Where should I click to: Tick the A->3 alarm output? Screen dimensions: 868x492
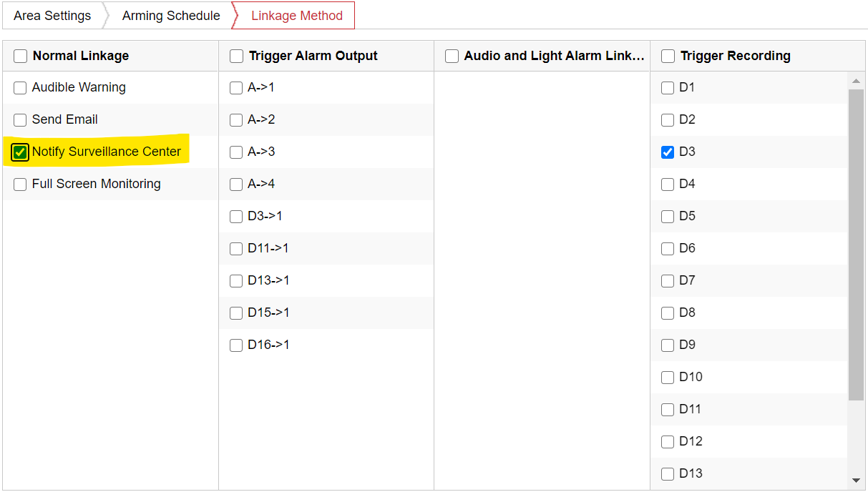pyautogui.click(x=236, y=152)
